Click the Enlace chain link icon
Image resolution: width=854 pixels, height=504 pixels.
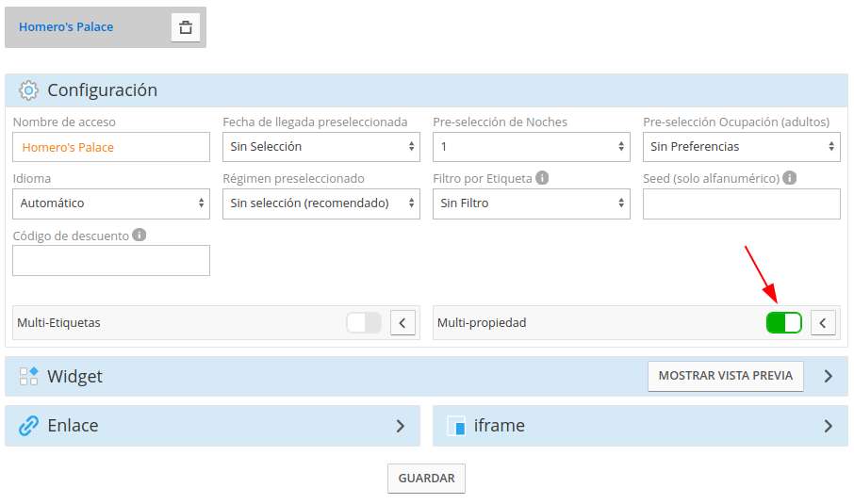[x=28, y=426]
